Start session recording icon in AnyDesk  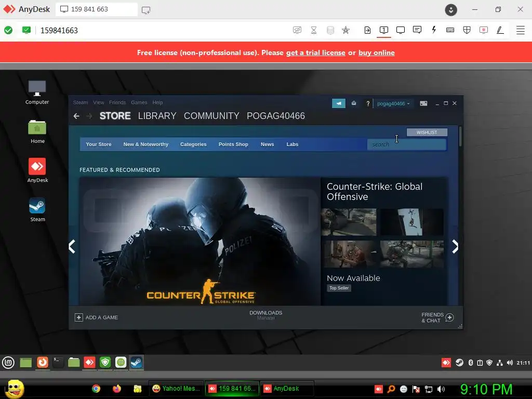pos(484,30)
